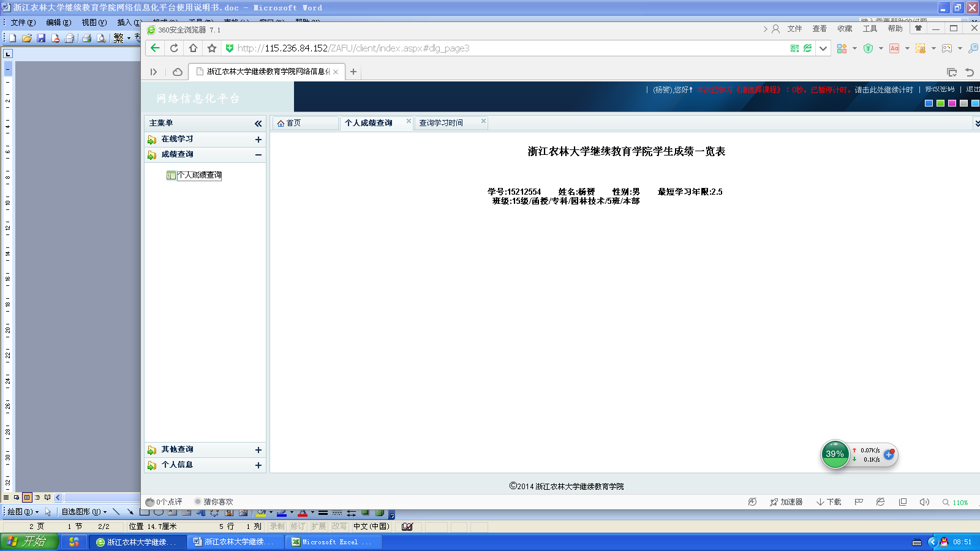Image resolution: width=980 pixels, height=551 pixels.
Task: Click the home page icon in browser toolbar
Action: (x=193, y=48)
